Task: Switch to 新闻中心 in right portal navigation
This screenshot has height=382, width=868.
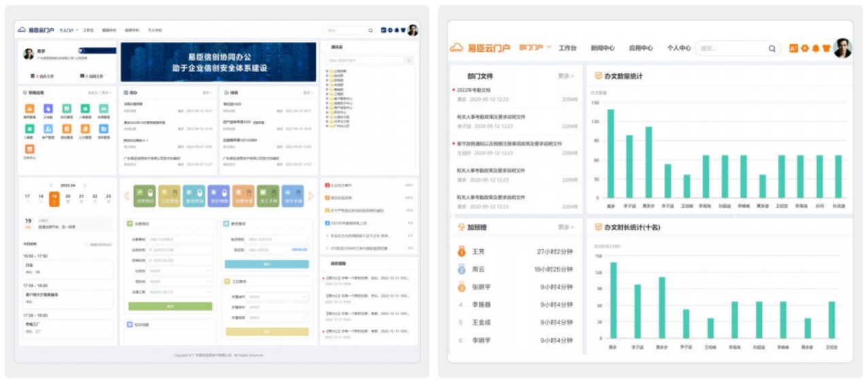Action: 602,48
